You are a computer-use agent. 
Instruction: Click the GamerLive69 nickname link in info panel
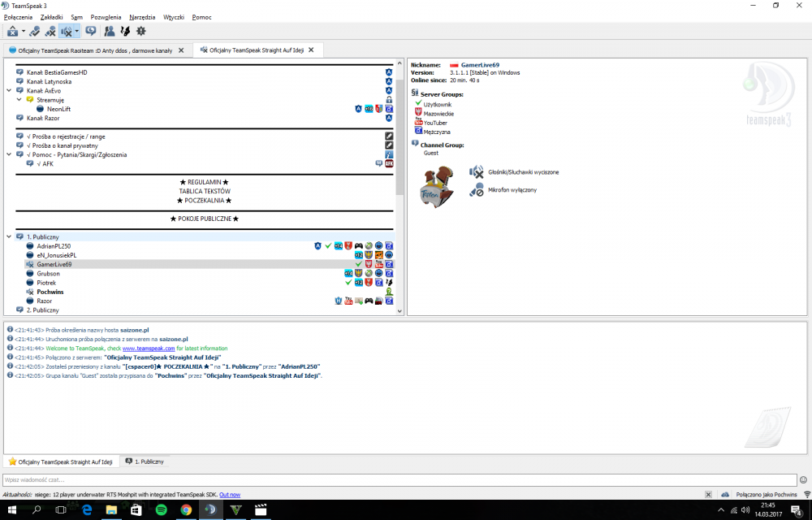coord(480,65)
